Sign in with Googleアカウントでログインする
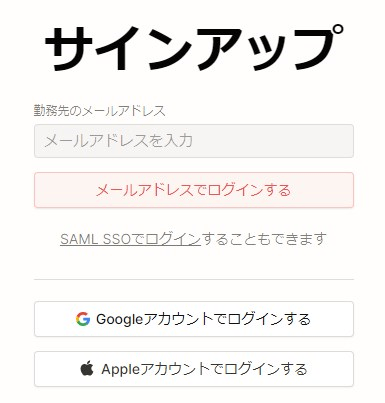 (x=194, y=319)
